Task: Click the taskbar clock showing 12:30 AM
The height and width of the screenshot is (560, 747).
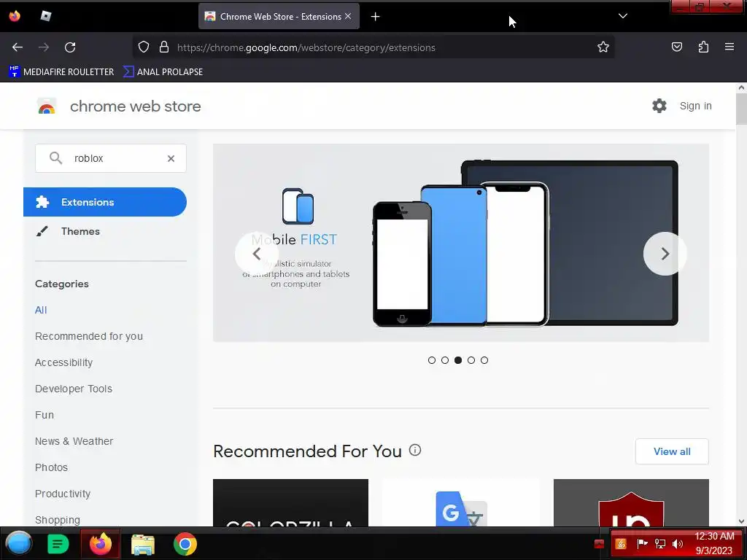Action: click(713, 543)
